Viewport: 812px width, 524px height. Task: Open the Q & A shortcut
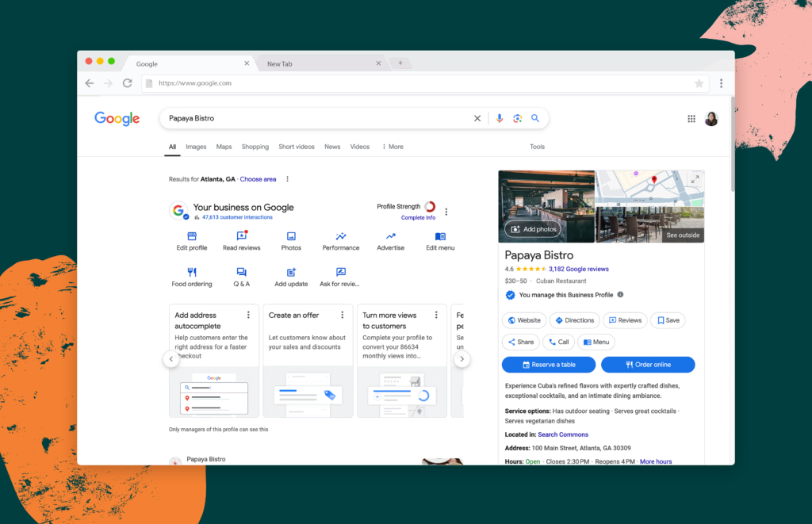click(241, 277)
